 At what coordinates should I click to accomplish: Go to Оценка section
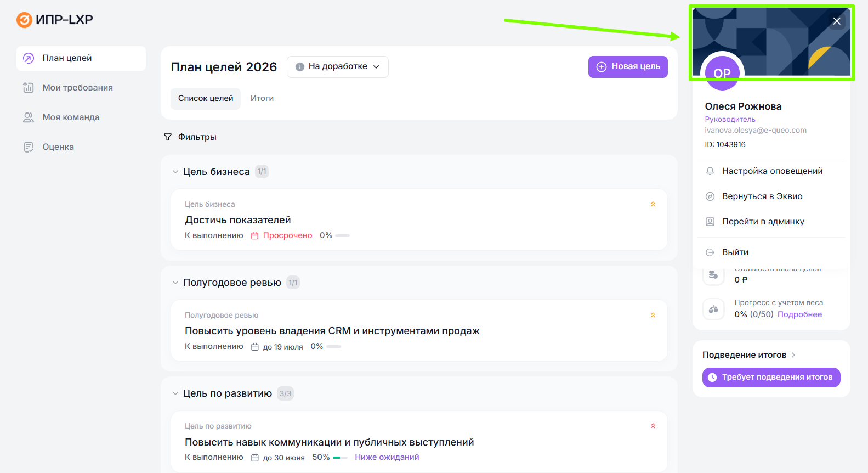tap(58, 147)
